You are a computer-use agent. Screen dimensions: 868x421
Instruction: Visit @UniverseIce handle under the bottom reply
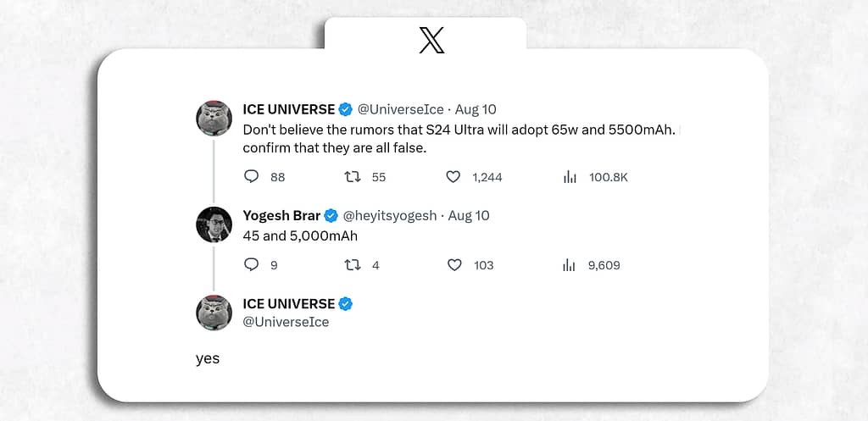286,322
